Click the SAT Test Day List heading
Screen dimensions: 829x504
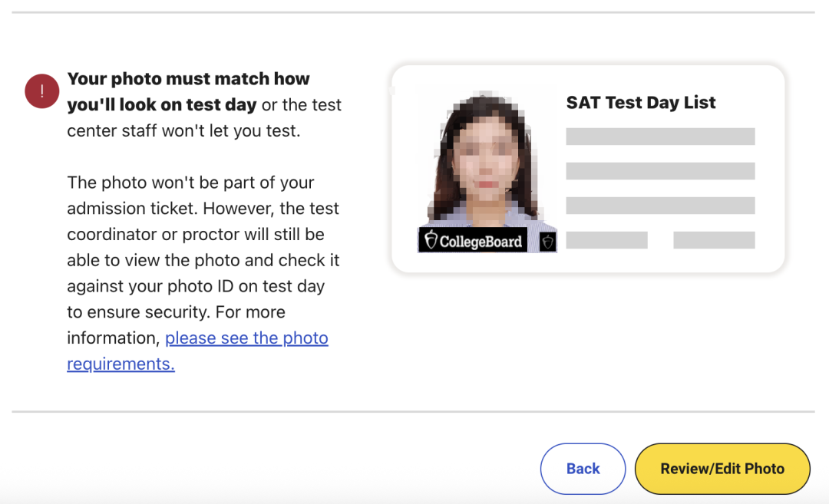(640, 103)
